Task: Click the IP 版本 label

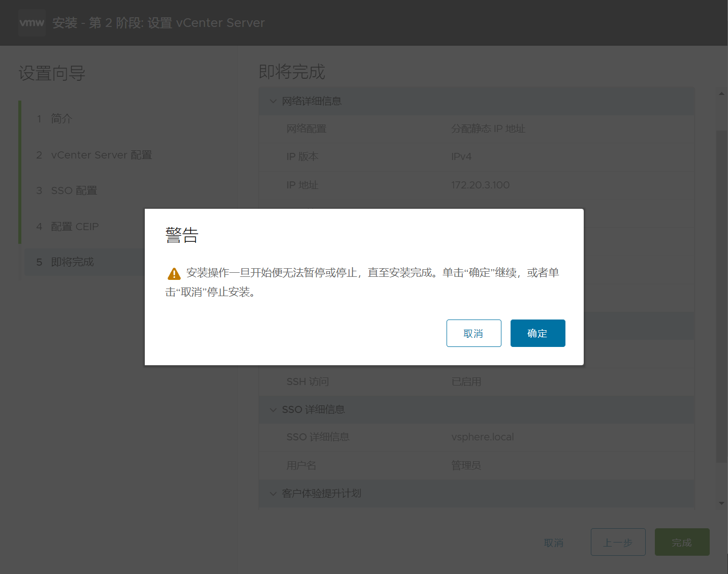Action: (x=302, y=156)
